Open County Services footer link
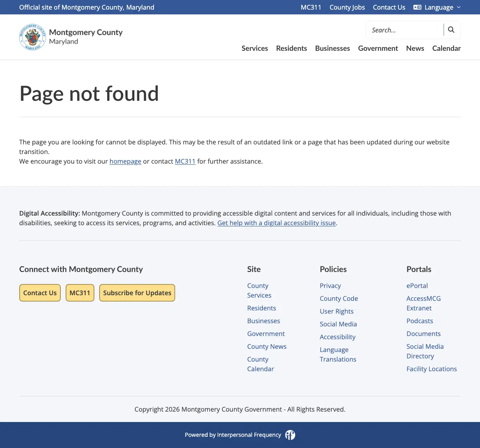Screen dimensions: 480x448 [x=259, y=290]
